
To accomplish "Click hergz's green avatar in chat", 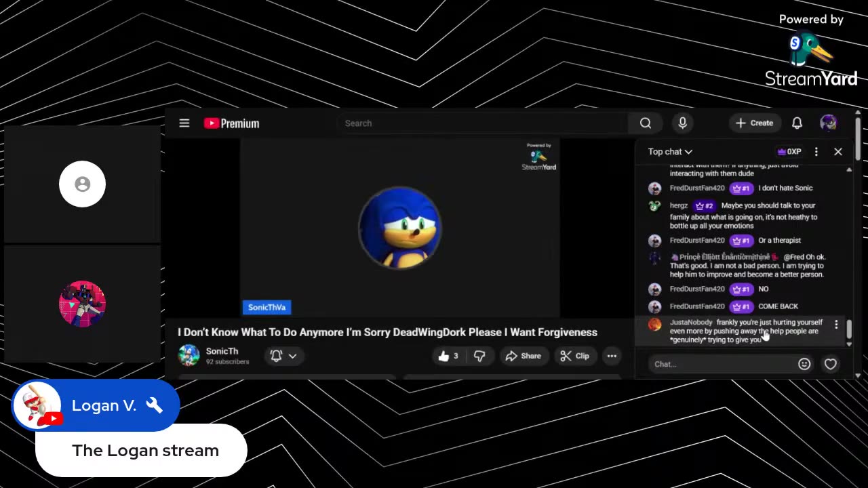I will click(x=654, y=206).
